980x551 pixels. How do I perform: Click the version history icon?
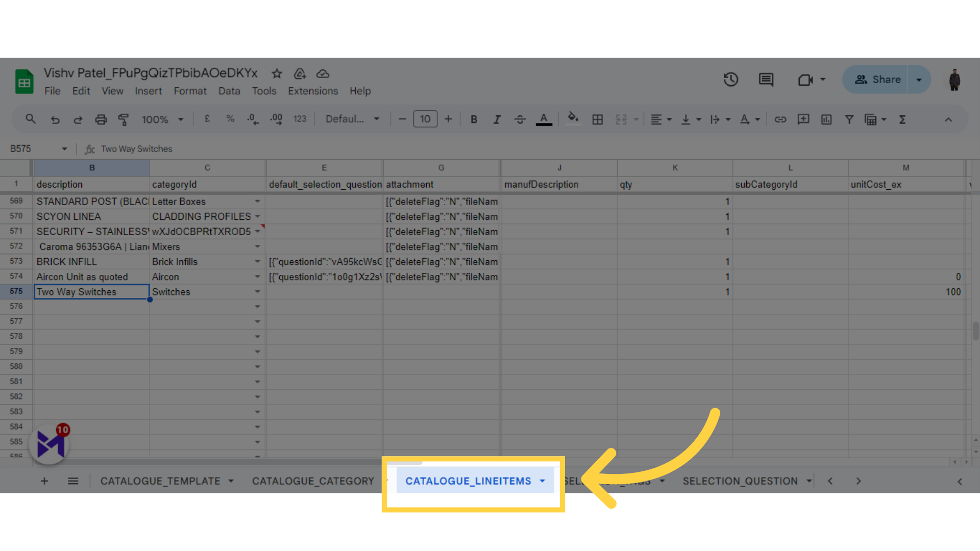(x=730, y=80)
